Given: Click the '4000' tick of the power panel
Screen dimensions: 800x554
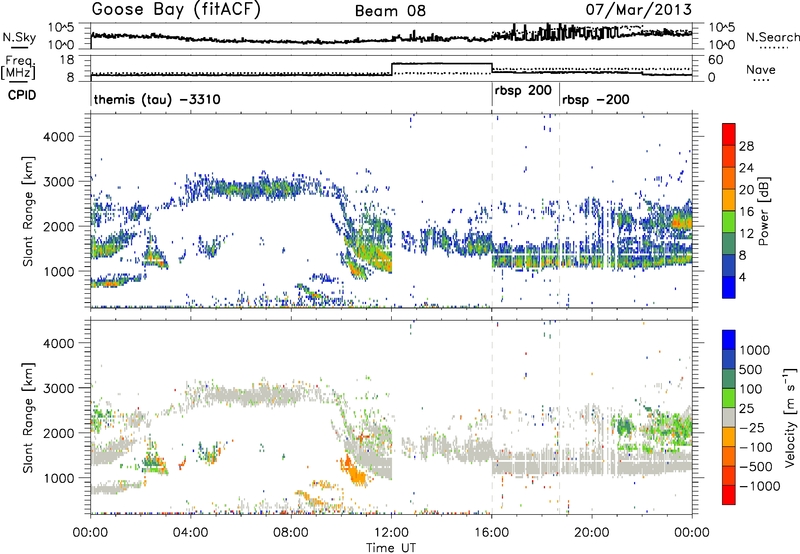Looking at the screenshot, I should click(x=58, y=137).
